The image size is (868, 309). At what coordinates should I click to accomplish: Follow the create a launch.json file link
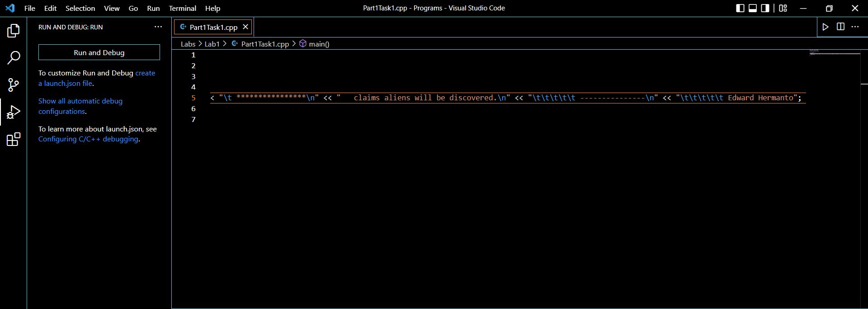pos(97,78)
